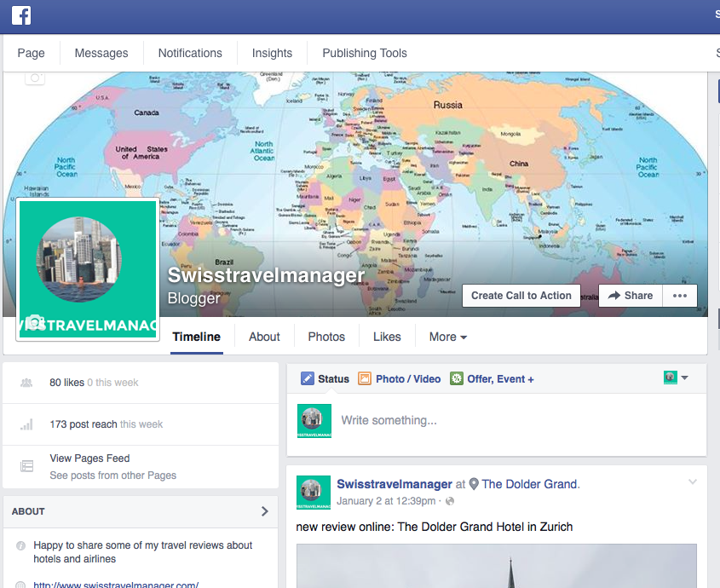Click the location pin icon in post
720x588 pixels.
(474, 484)
